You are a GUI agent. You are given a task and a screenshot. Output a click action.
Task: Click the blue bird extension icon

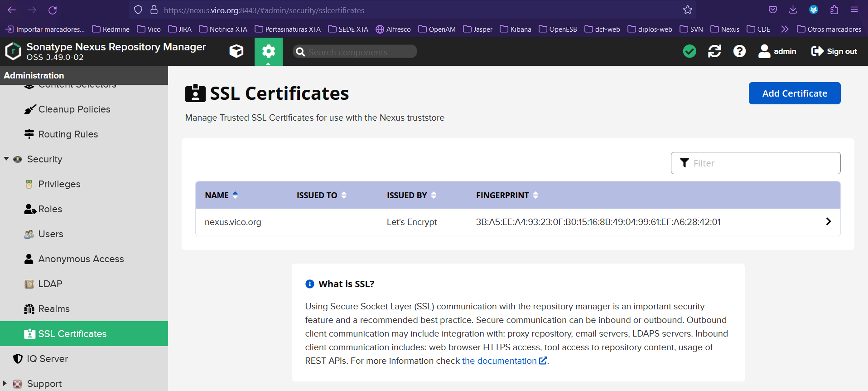point(814,10)
